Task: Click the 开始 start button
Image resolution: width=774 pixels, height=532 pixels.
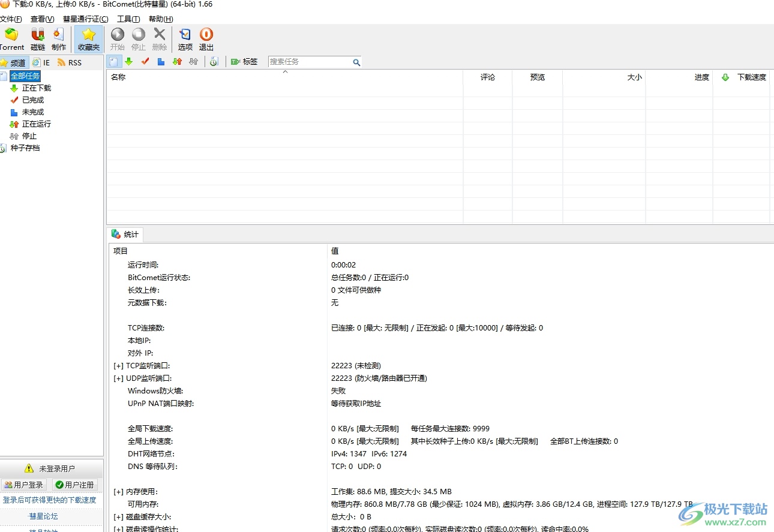Action: coord(118,40)
